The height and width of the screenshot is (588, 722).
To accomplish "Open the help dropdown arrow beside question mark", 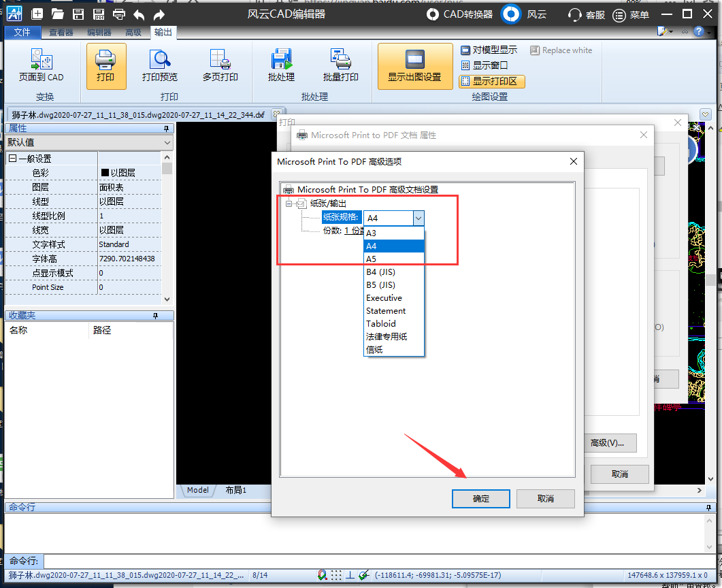I will pyautogui.click(x=708, y=31).
